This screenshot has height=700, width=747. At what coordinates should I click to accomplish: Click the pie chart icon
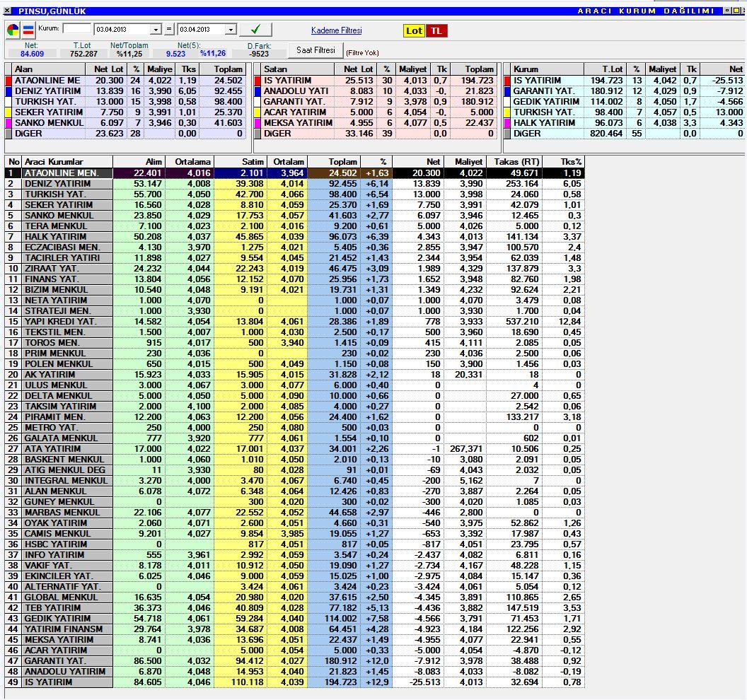click(13, 30)
